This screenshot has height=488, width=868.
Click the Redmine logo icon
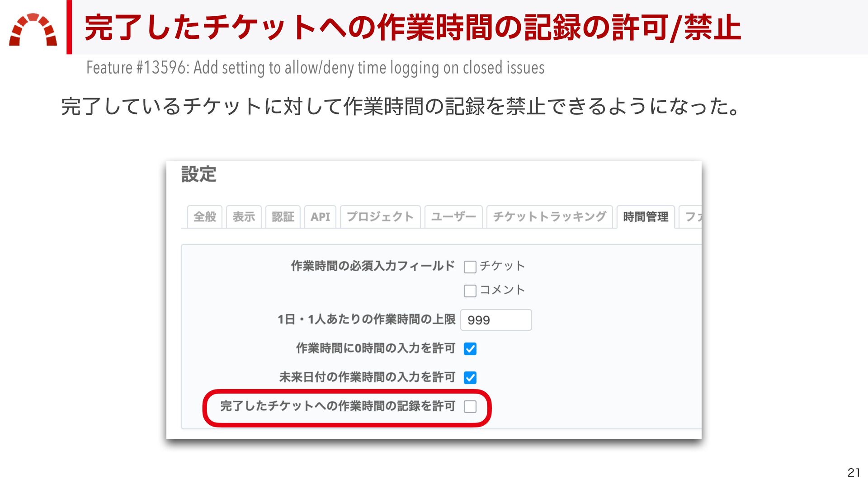(33, 29)
